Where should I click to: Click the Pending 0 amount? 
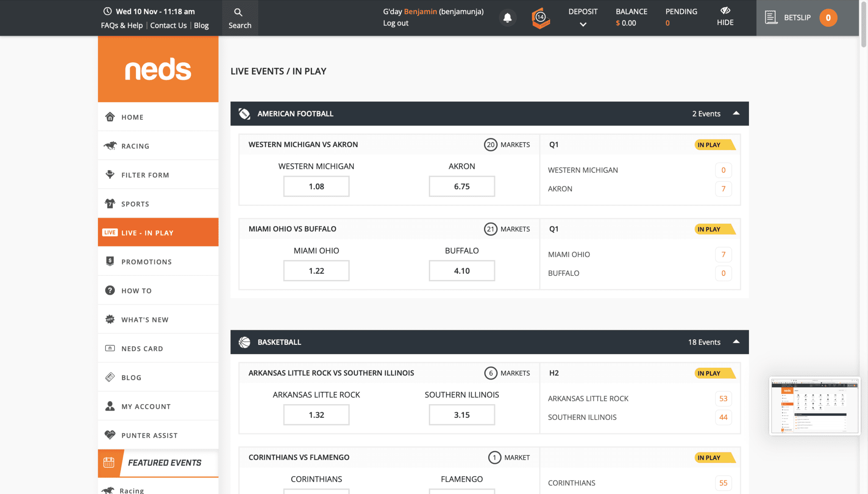[x=668, y=23]
